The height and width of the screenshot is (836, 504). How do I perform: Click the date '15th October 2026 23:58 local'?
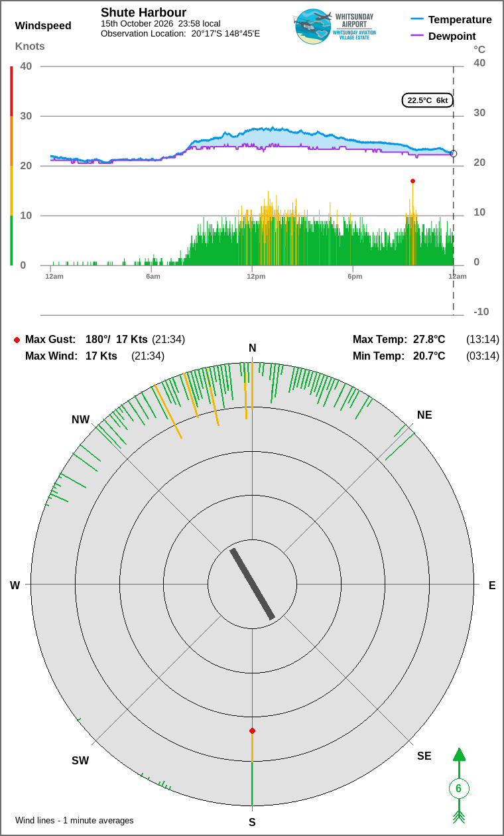pos(160,23)
